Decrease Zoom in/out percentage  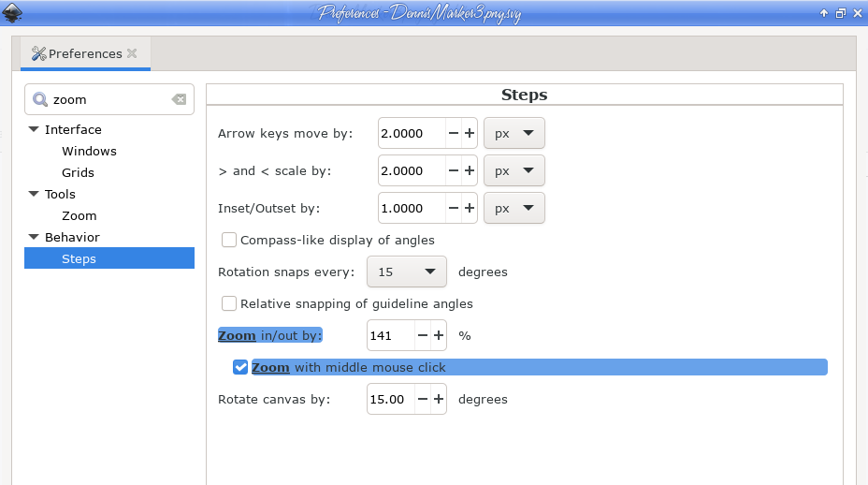click(423, 335)
